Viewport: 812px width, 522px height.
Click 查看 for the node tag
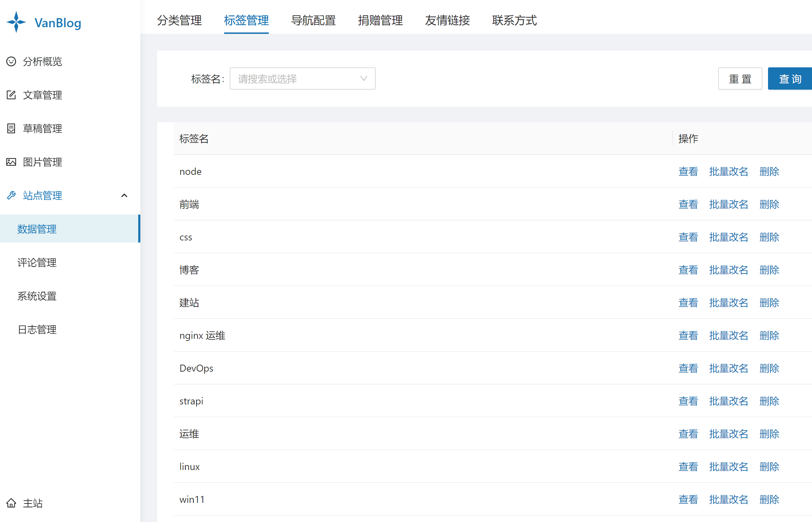point(688,171)
